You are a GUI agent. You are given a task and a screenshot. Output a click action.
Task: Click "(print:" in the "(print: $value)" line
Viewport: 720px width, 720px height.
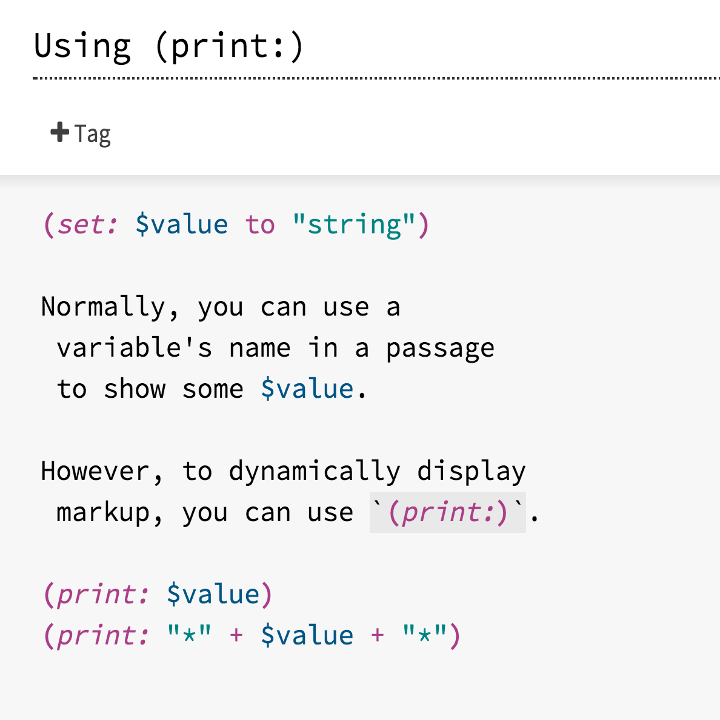coord(95,595)
